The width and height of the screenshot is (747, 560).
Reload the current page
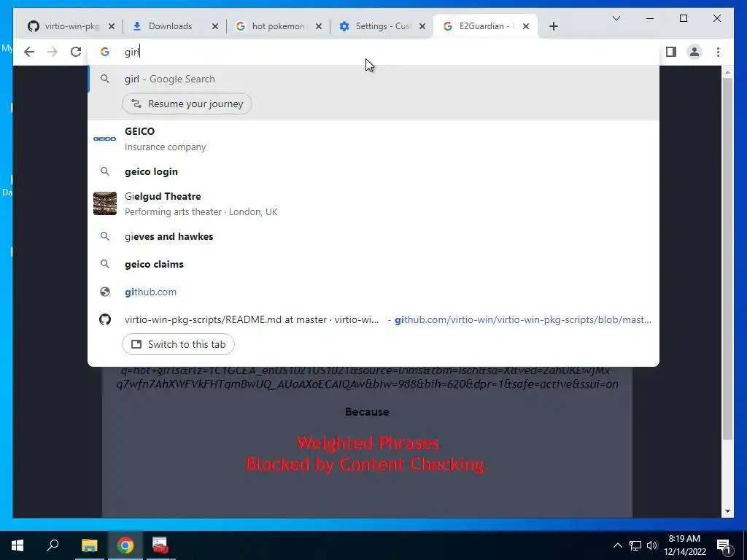tap(76, 52)
